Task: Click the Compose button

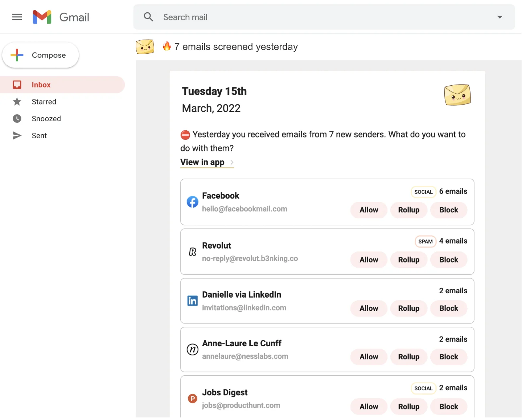Action: point(41,55)
